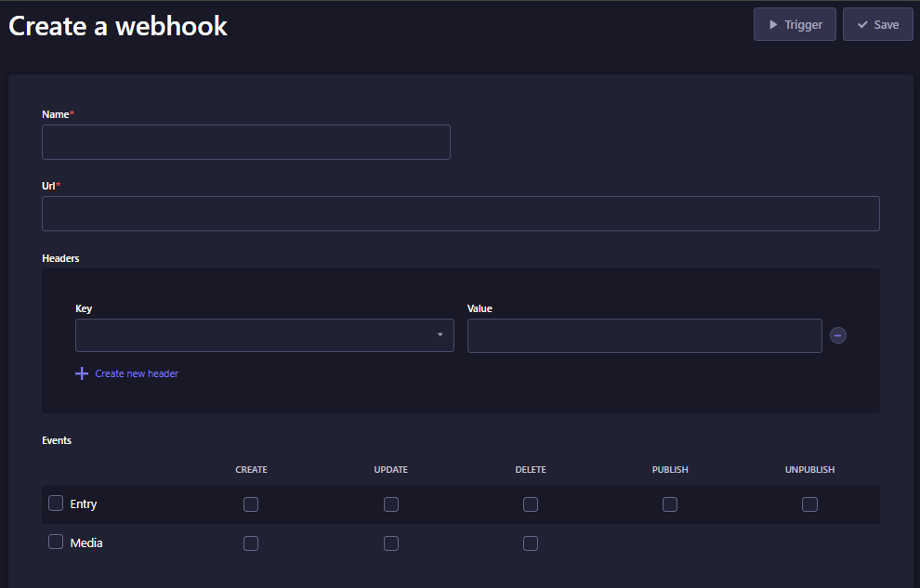Image resolution: width=920 pixels, height=588 pixels.
Task: Click into the Name input field
Action: point(245,142)
